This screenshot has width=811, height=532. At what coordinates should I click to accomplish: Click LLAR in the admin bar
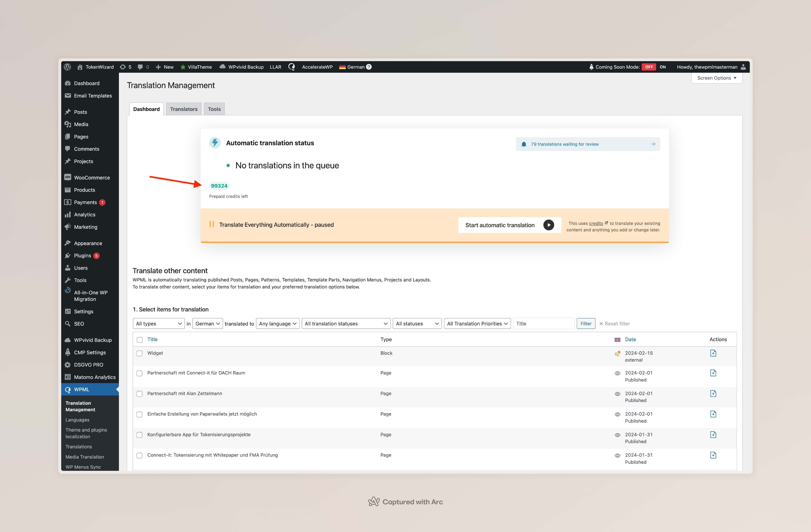coord(275,67)
